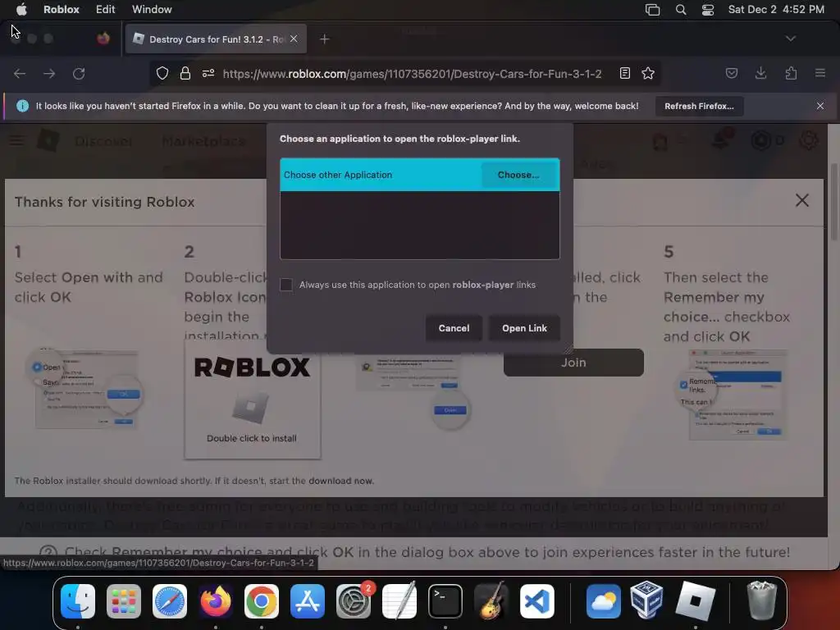Viewport: 840px width, 630px height.
Task: Open the Apple menu
Action: [x=21, y=9]
